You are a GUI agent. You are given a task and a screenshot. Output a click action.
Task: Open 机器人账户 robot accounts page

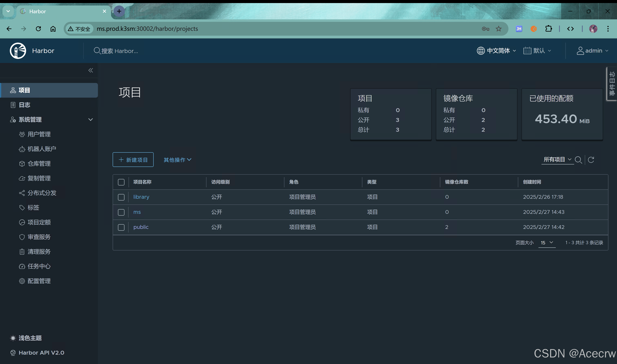[42, 149]
